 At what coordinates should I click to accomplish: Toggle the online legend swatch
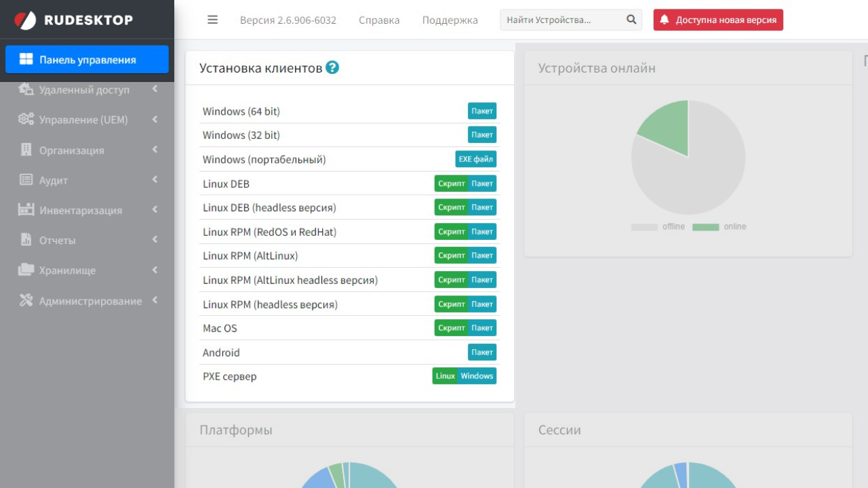point(705,227)
